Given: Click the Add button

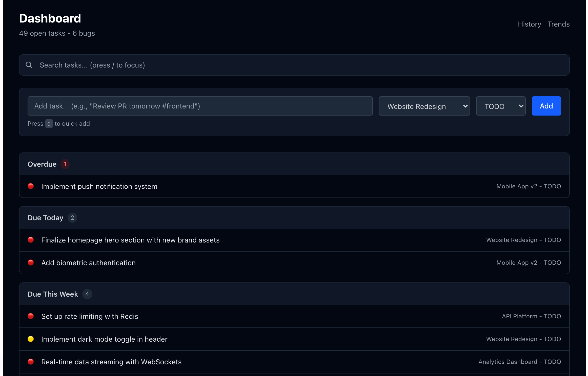Looking at the screenshot, I should pyautogui.click(x=546, y=106).
